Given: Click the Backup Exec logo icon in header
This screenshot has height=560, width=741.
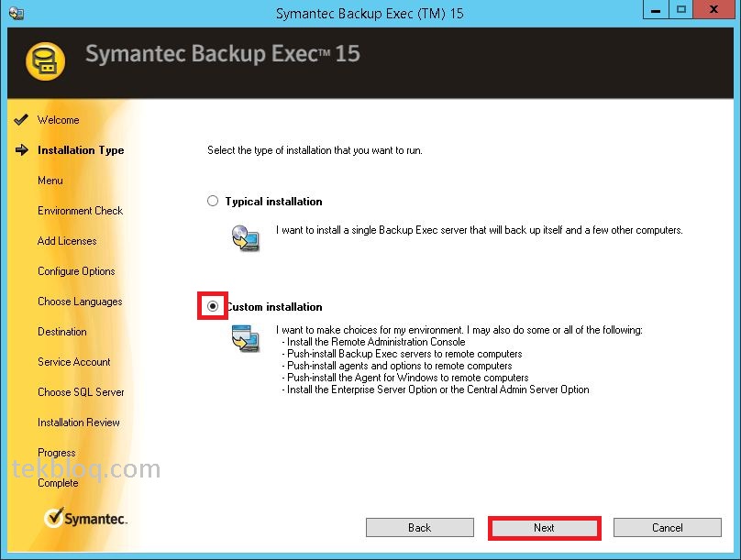Looking at the screenshot, I should pos(45,61).
